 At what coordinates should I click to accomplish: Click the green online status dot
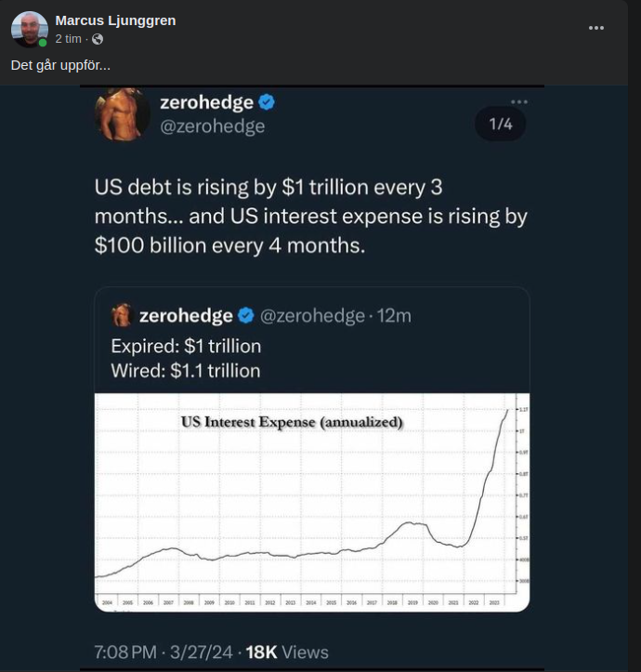click(x=43, y=43)
